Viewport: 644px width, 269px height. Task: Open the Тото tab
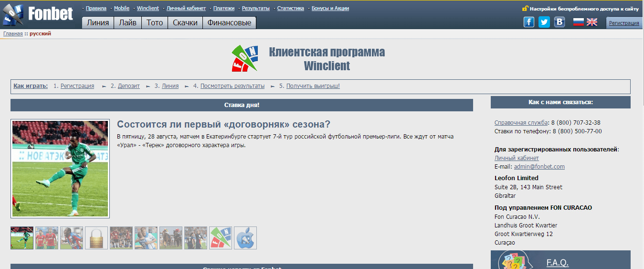click(x=155, y=22)
